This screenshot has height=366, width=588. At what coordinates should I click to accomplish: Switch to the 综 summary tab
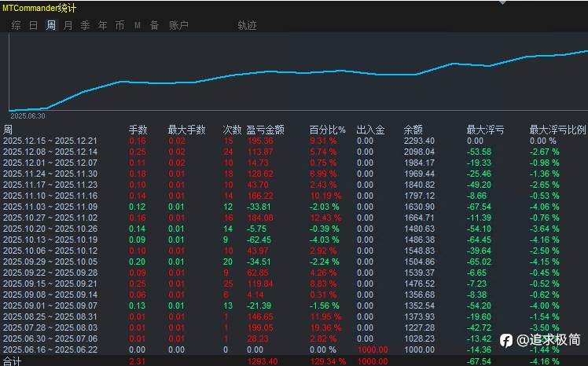(17, 25)
